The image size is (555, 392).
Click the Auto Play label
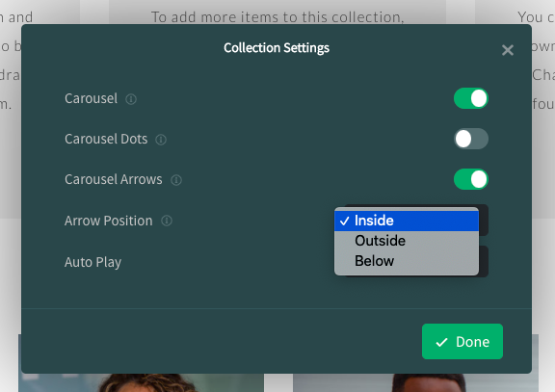[x=92, y=263]
